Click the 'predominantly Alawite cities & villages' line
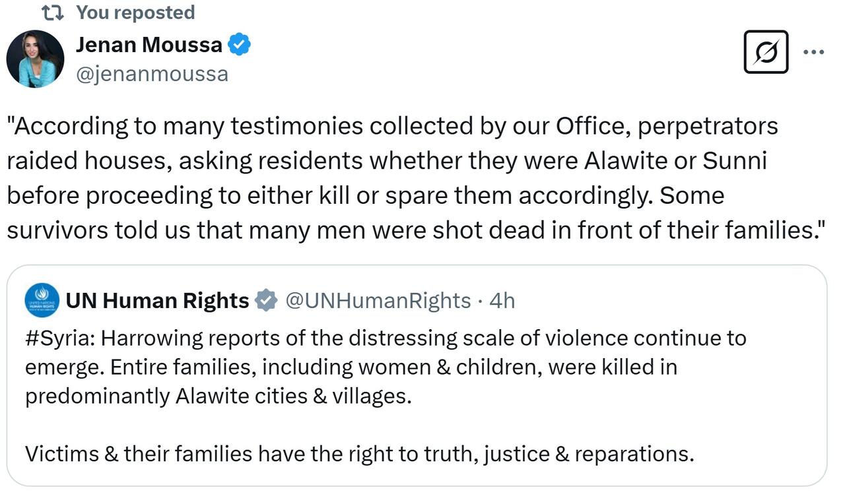Viewport: 845px width, 504px height. pos(218,396)
